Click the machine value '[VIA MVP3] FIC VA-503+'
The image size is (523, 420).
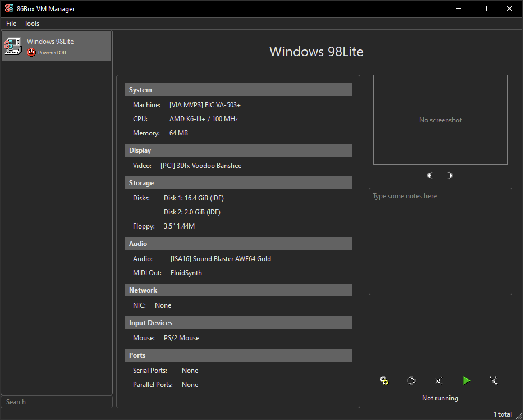coord(205,105)
